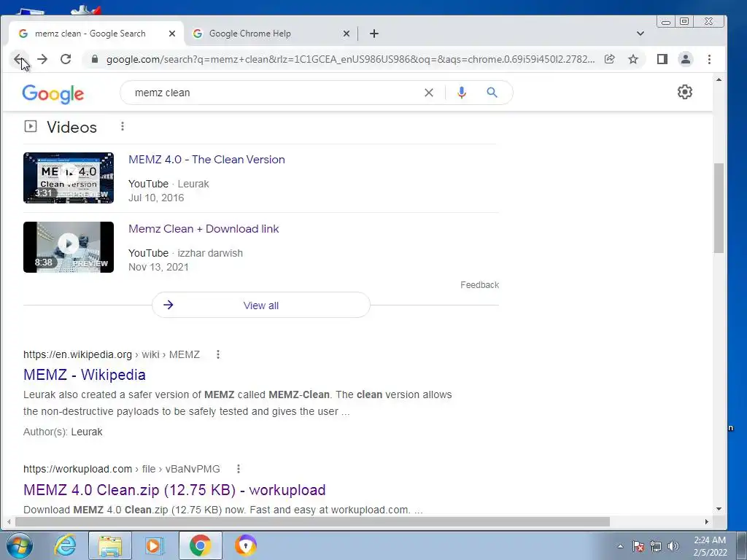
Task: Click the scroll right arrow
Action: [707, 522]
